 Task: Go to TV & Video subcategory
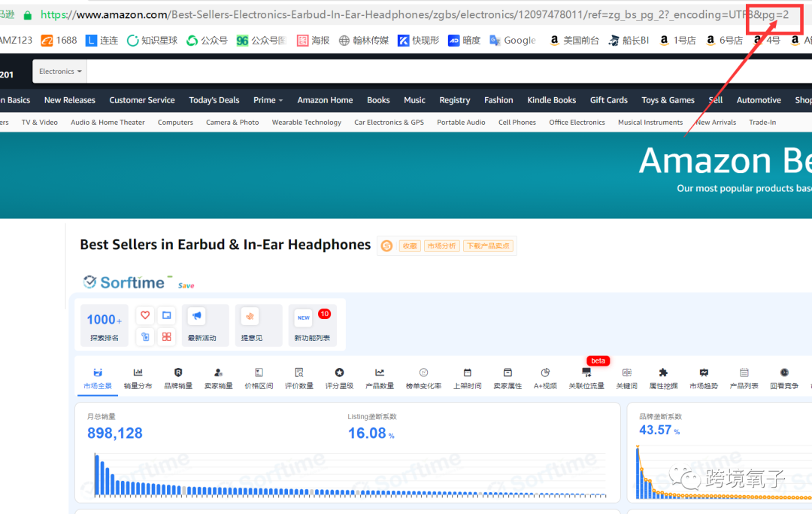pyautogui.click(x=39, y=122)
